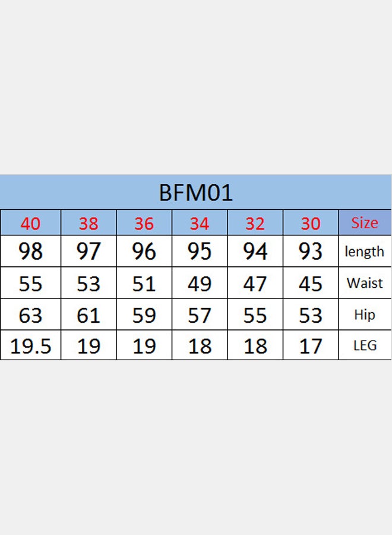Select the LEG row label

click(x=364, y=345)
